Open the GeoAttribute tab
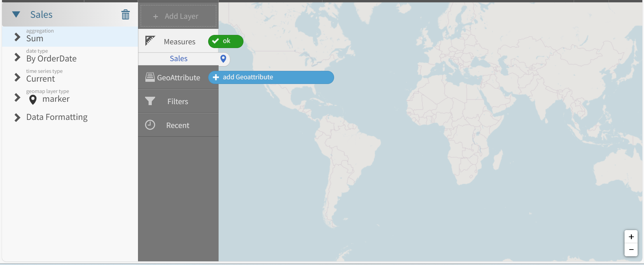 178,77
